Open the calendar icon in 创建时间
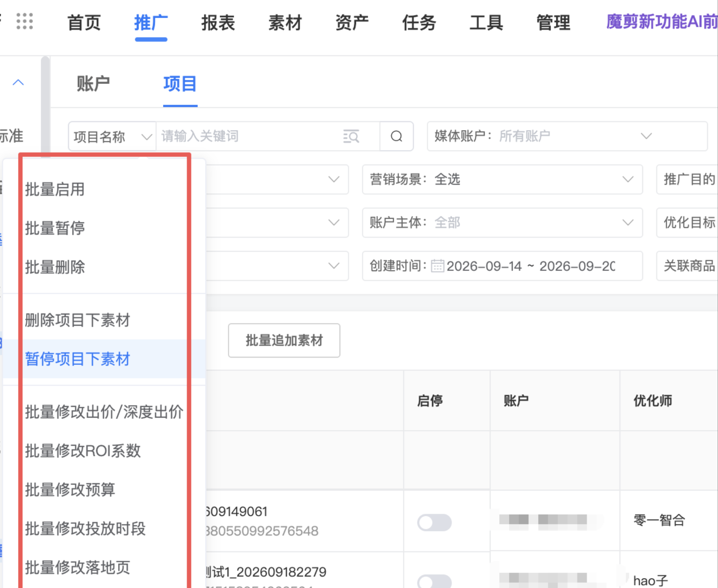This screenshot has height=588, width=718. point(437,265)
